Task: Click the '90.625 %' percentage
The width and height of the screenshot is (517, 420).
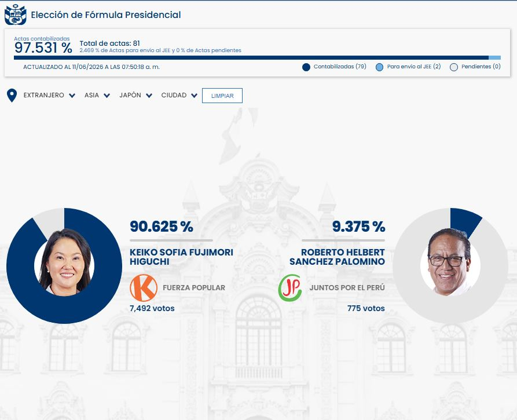Action: tap(162, 227)
